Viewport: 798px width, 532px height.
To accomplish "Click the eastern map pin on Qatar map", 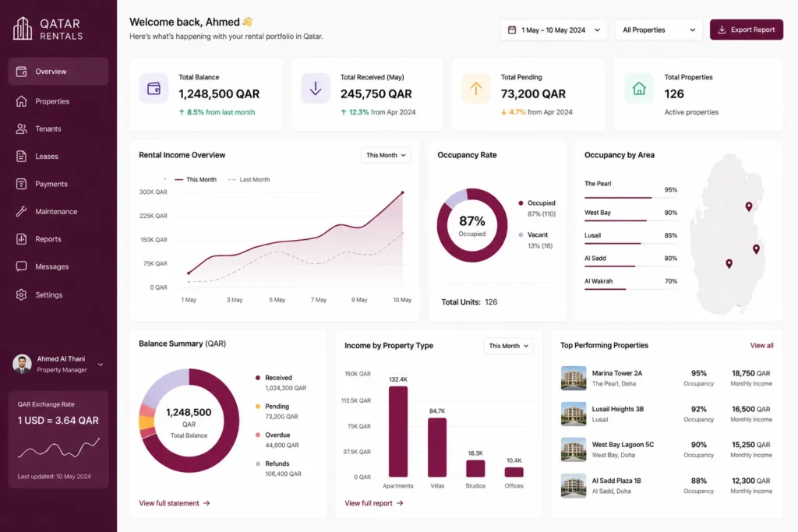I will tap(756, 249).
